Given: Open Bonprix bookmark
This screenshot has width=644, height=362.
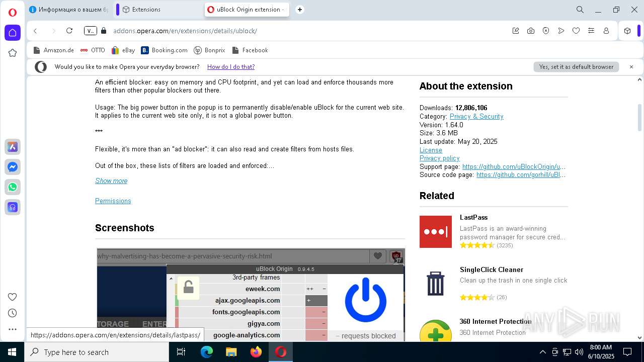Looking at the screenshot, I should click(209, 50).
